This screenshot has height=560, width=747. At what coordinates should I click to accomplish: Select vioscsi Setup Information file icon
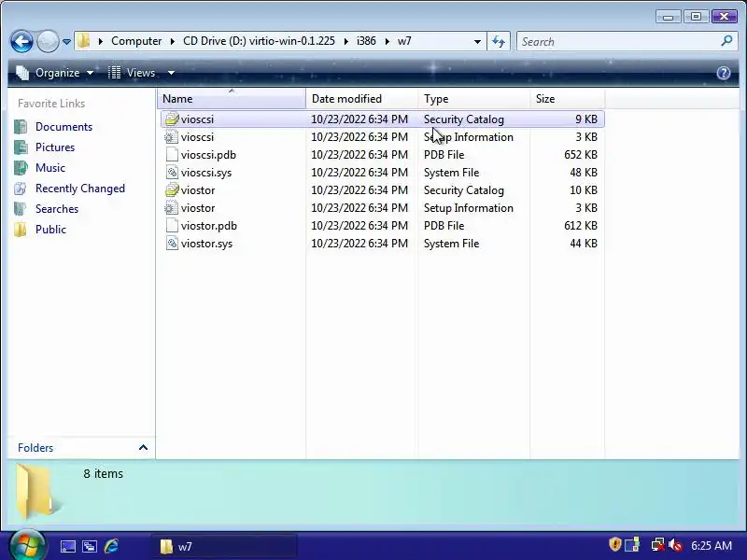click(x=172, y=137)
